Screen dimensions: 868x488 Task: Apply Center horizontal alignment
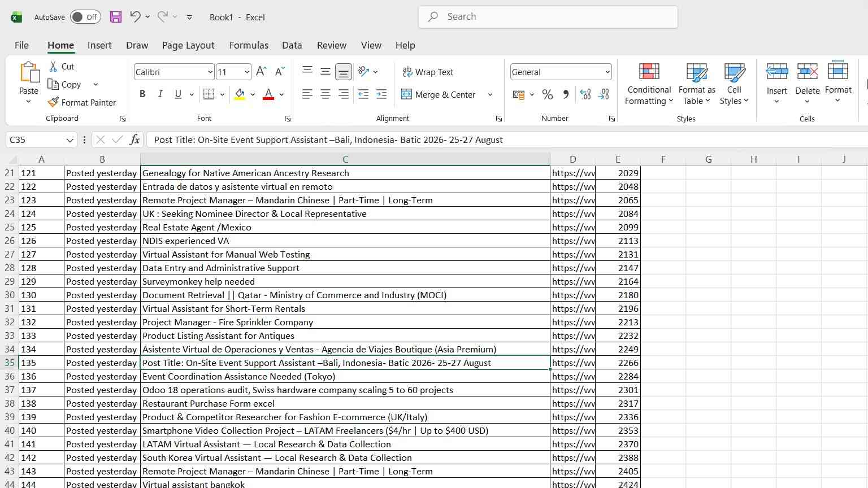pos(325,94)
